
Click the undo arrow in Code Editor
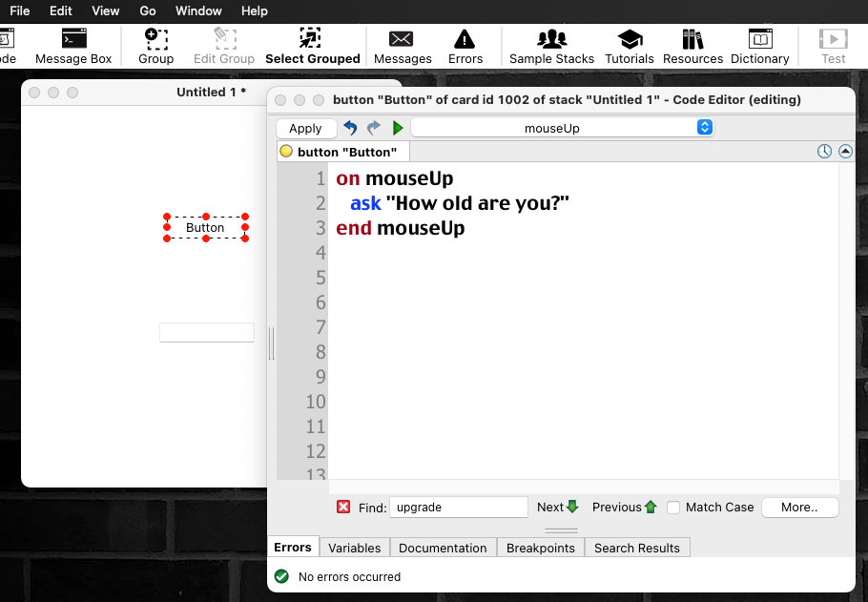(x=350, y=128)
